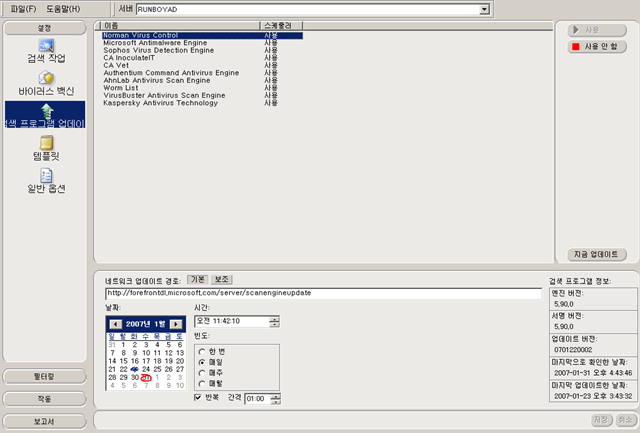Expand the 서버 RUNBOYAD dropdown
The height and width of the screenshot is (433, 640).
point(484,9)
